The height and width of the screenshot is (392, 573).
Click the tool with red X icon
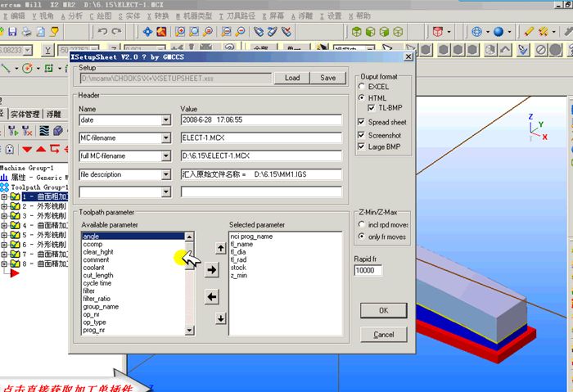coord(27,131)
